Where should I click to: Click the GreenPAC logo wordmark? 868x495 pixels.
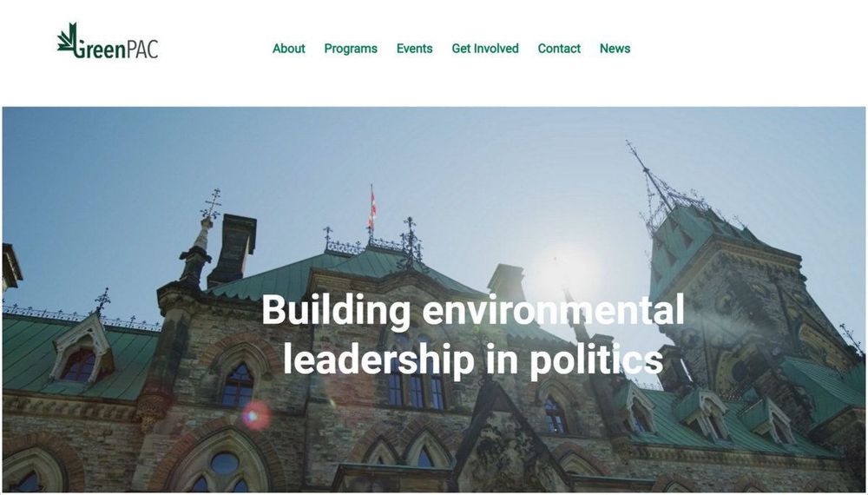[108, 41]
